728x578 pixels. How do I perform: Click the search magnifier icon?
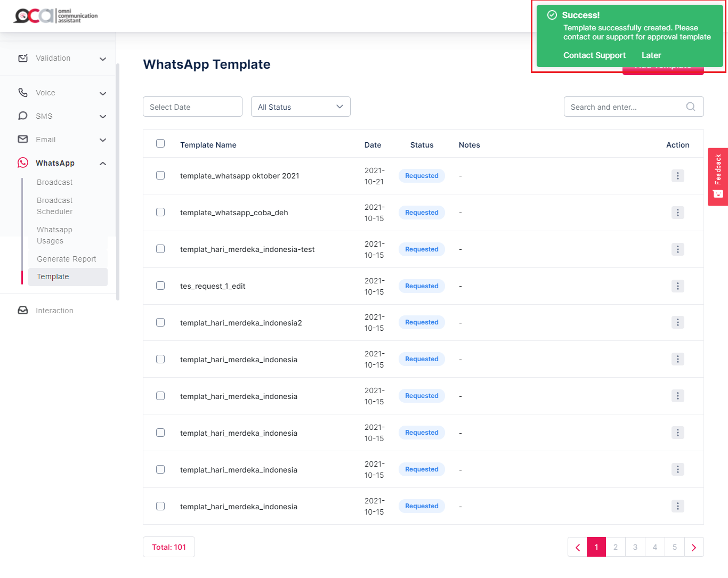(690, 107)
